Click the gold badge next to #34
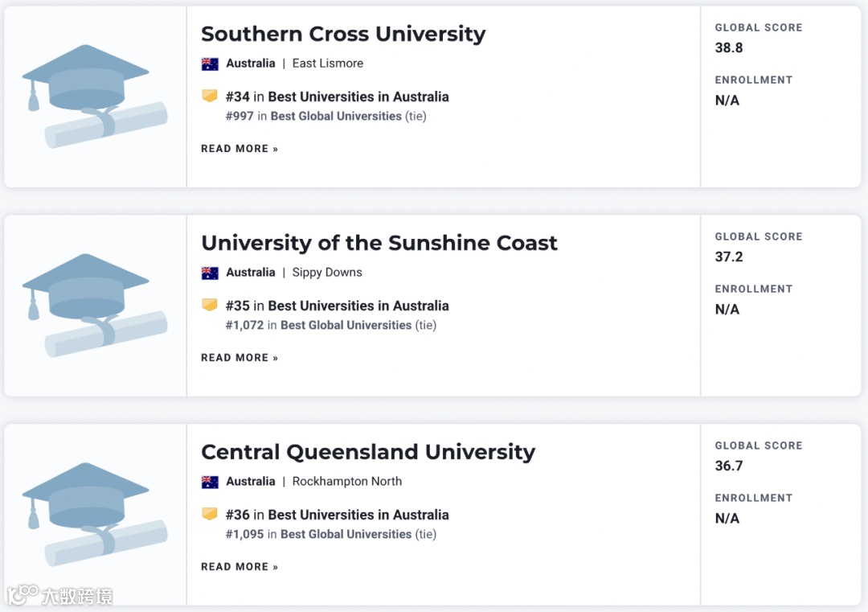Screen dimensions: 868x612 (x=210, y=97)
